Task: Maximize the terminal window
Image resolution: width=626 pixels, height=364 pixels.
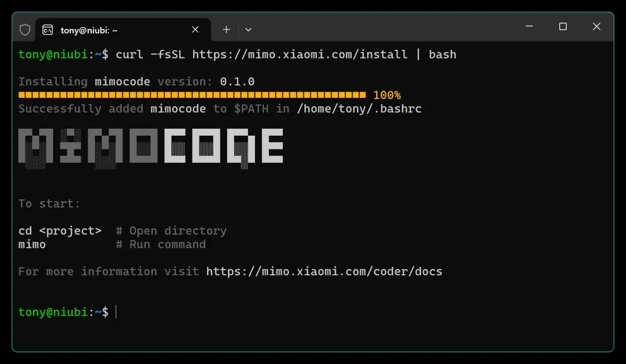Action: pos(563,26)
